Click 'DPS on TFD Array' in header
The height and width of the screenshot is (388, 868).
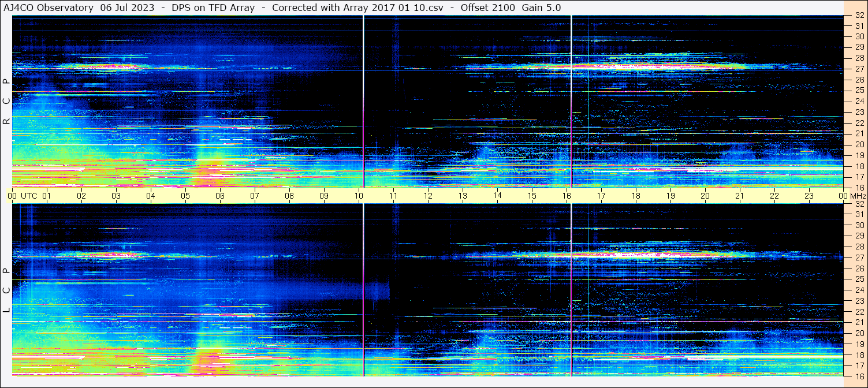click(x=213, y=8)
